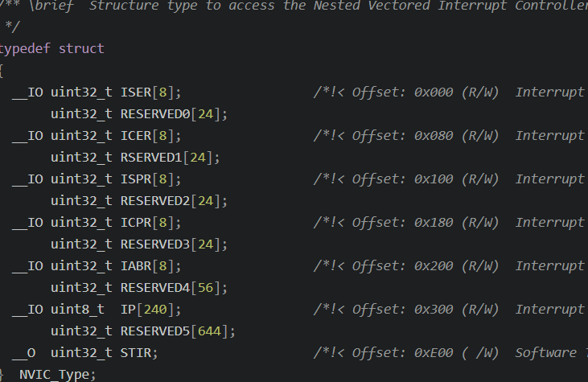This screenshot has height=382, width=588.
Task: Click array size 56 in RESERVED4
Action: pos(205,288)
